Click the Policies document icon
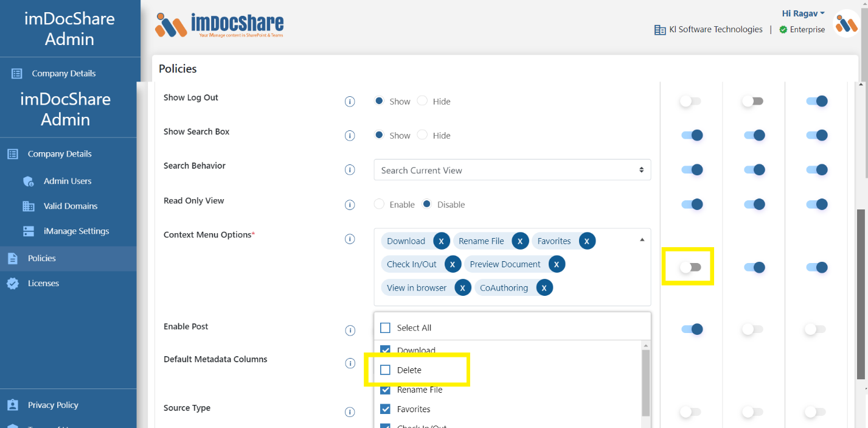 coord(13,258)
